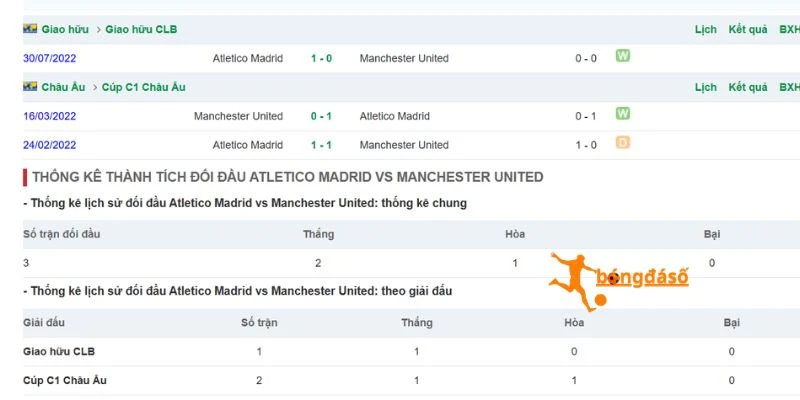Screen dimensions: 800x400
Task: Click the W badge for the 16/03/2022 match
Action: (x=622, y=113)
